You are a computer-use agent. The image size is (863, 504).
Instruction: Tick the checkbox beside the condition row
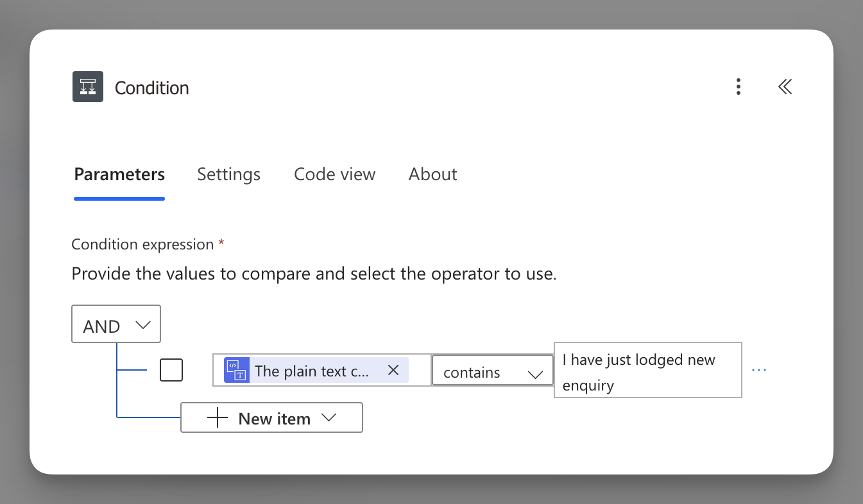tap(171, 370)
